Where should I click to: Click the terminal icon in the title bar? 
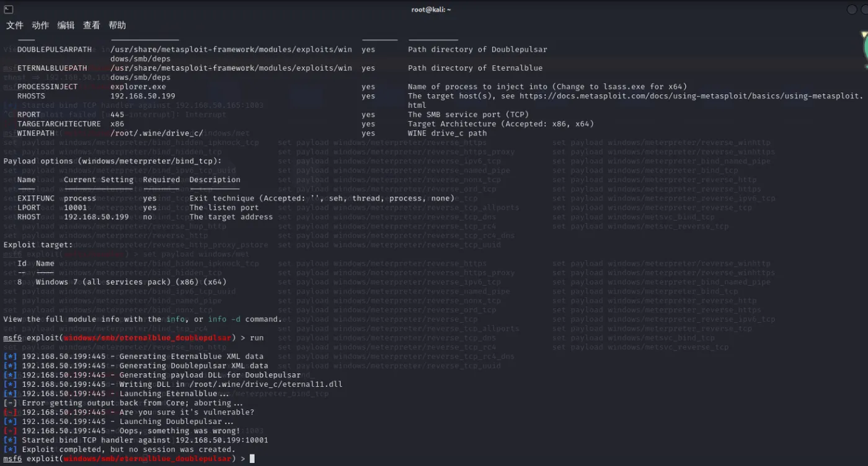coord(8,9)
